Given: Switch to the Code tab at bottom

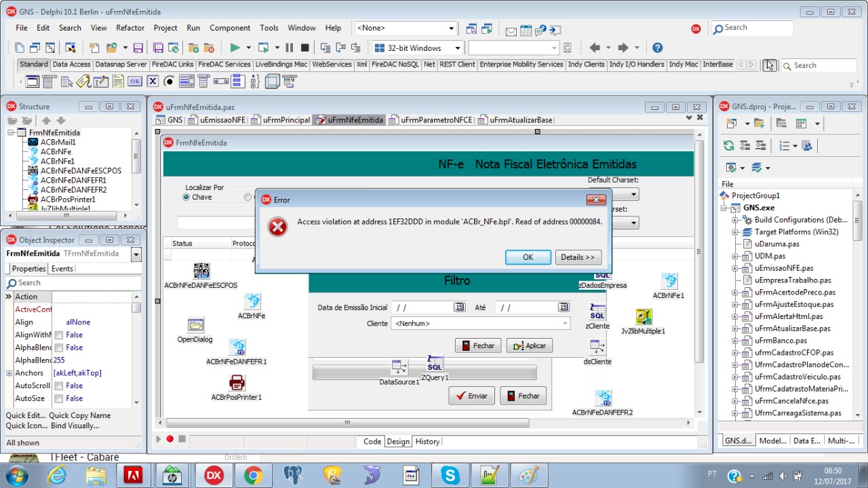Looking at the screenshot, I should tap(372, 441).
